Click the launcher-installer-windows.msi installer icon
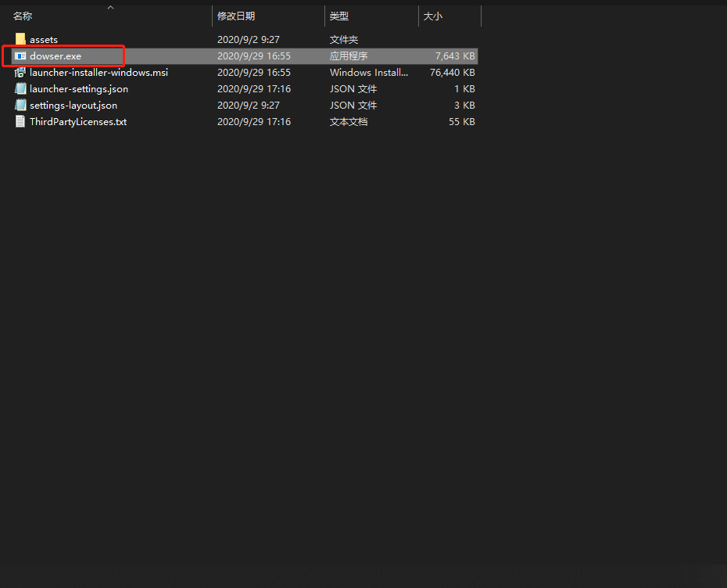This screenshot has width=727, height=588. tap(20, 73)
